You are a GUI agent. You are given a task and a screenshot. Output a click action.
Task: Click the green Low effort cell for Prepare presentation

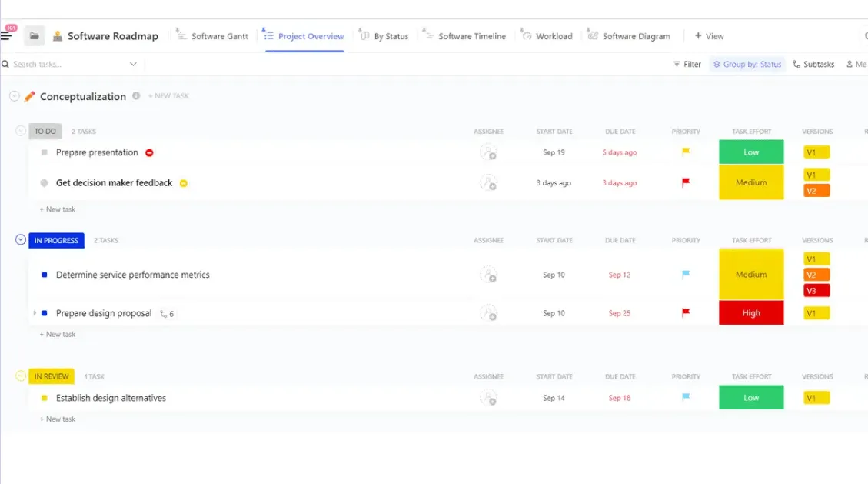point(751,152)
